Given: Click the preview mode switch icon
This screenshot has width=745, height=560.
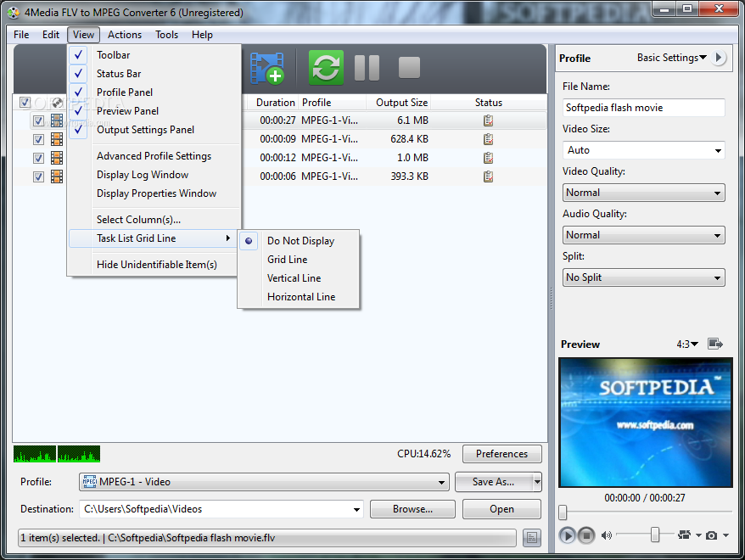Looking at the screenshot, I should tap(684, 535).
